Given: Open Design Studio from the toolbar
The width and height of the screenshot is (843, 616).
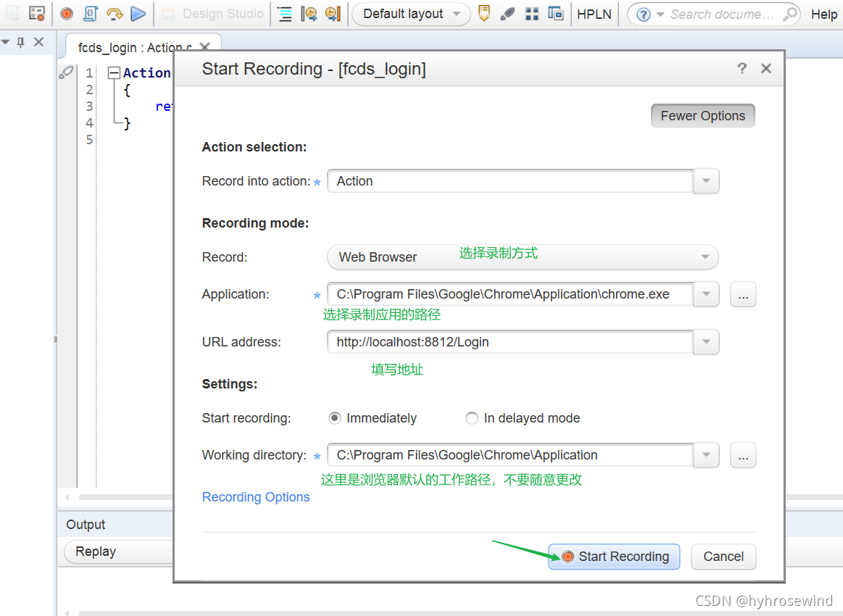Looking at the screenshot, I should (213, 14).
